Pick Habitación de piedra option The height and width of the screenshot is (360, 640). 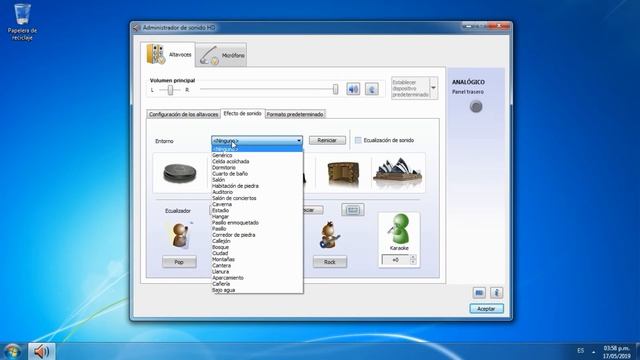[x=257, y=186]
